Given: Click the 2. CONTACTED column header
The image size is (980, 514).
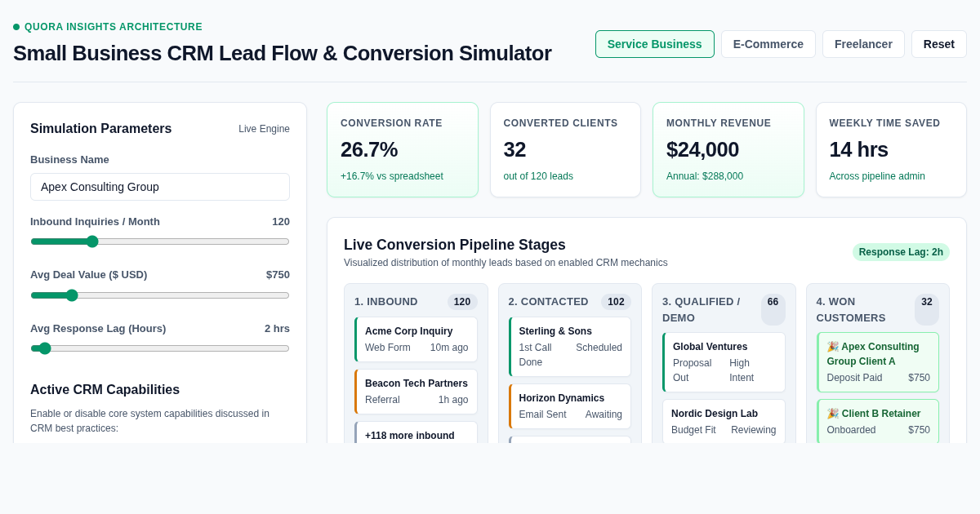Looking at the screenshot, I should click(x=549, y=302).
